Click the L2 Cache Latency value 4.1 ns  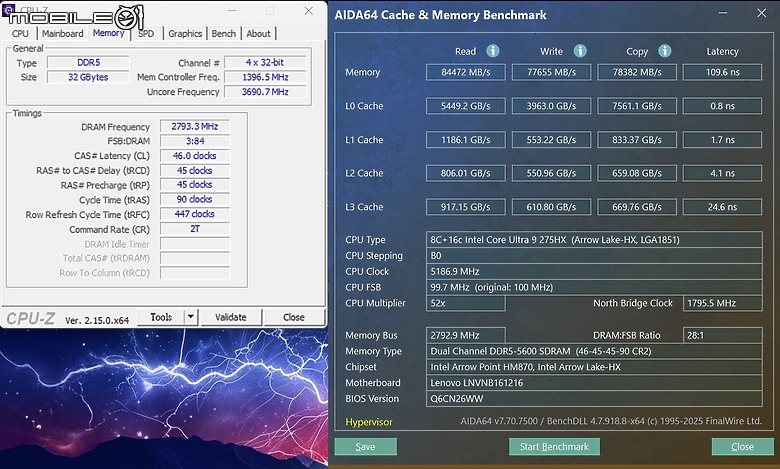click(x=722, y=173)
